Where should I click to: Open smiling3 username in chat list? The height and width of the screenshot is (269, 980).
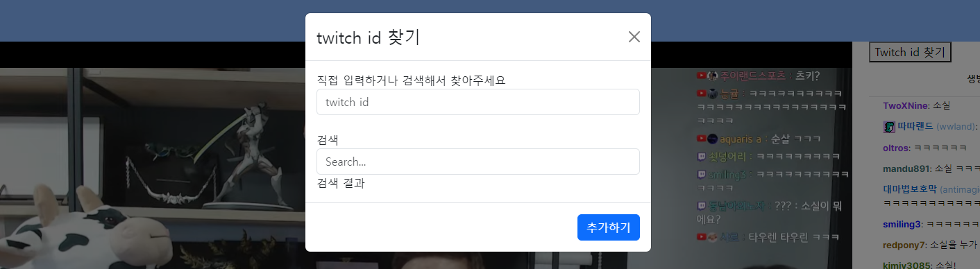tap(902, 224)
